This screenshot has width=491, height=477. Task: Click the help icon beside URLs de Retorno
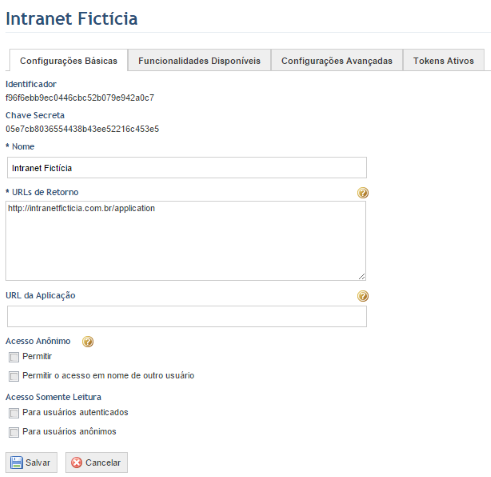[x=363, y=193]
